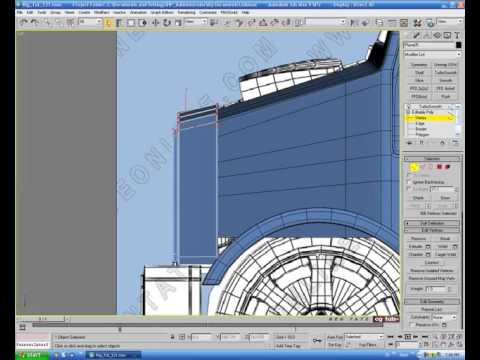Click the Undo arrow in main toolbar
The image size is (480, 360).
click(x=24, y=22)
